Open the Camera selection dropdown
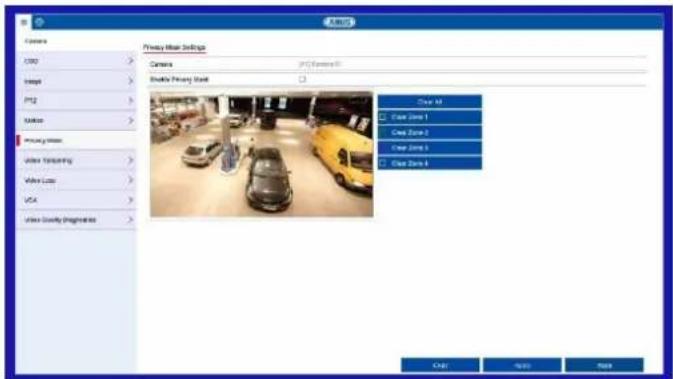 [471, 64]
